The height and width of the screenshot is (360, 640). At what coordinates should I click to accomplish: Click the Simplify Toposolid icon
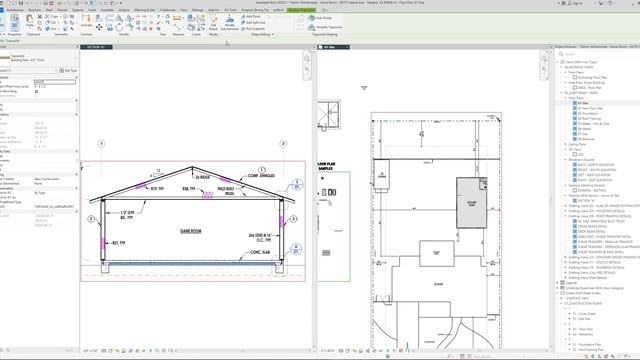click(325, 27)
